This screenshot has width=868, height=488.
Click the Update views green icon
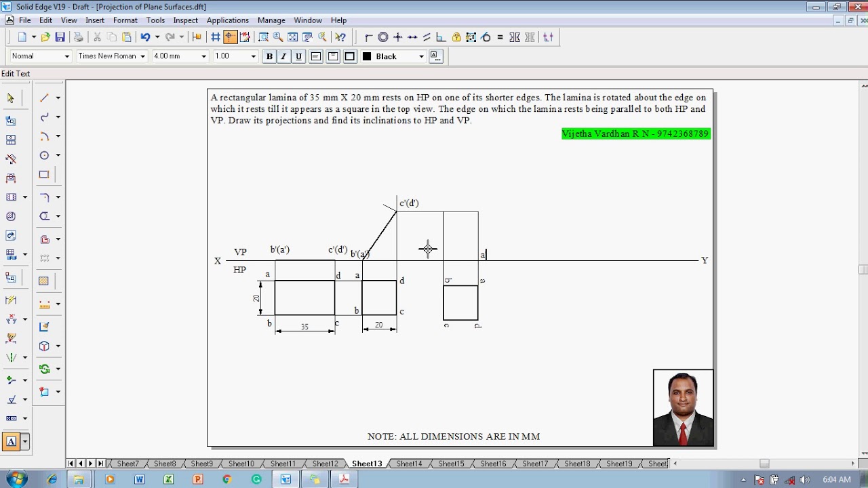[x=44, y=369]
